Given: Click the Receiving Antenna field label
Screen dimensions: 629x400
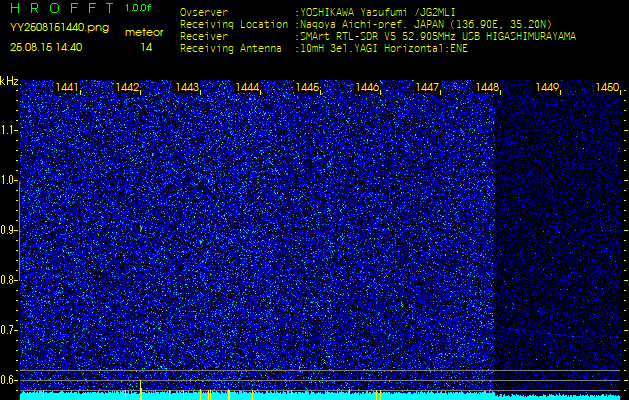Looking at the screenshot, I should click(x=231, y=49).
